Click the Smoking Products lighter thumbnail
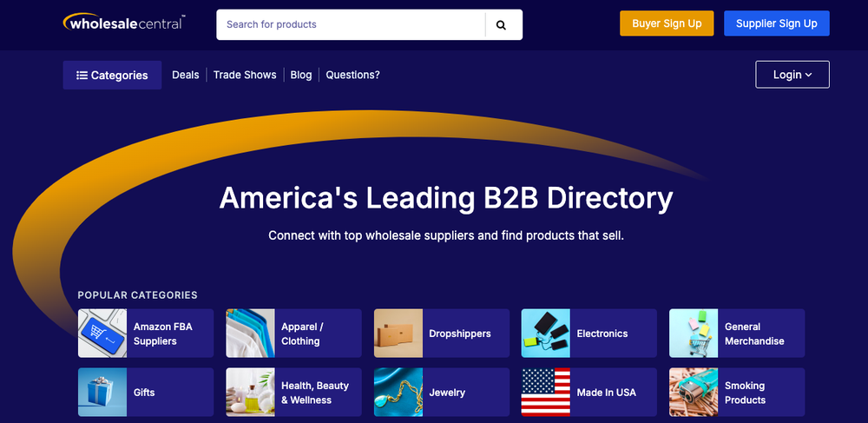The image size is (868, 423). (x=694, y=392)
